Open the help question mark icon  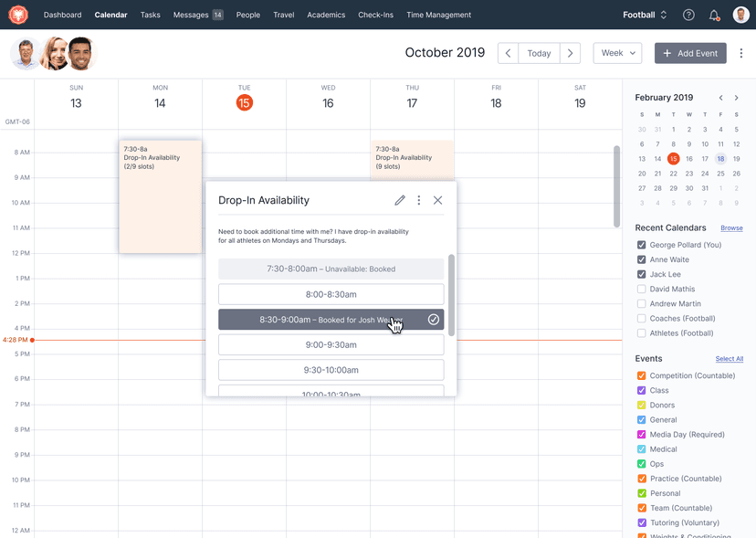688,16
